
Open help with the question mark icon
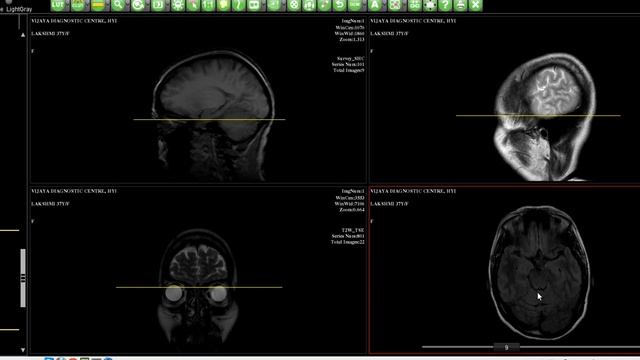[445, 5]
